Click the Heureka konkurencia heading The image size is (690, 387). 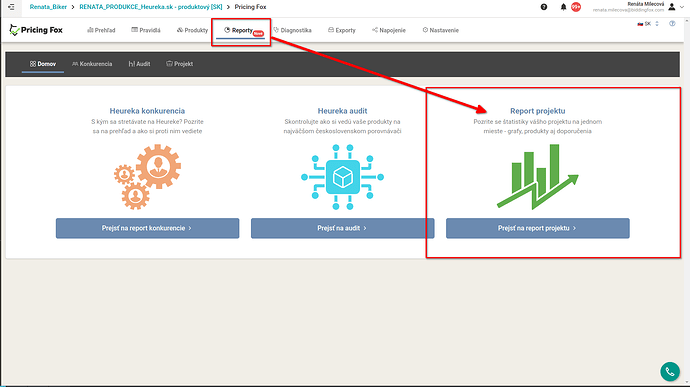tap(147, 111)
